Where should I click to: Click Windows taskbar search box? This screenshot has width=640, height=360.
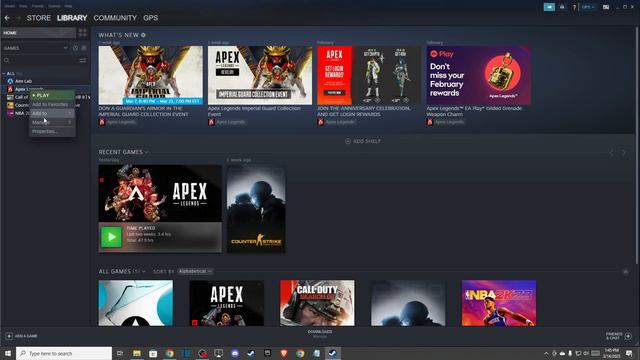[x=64, y=353]
